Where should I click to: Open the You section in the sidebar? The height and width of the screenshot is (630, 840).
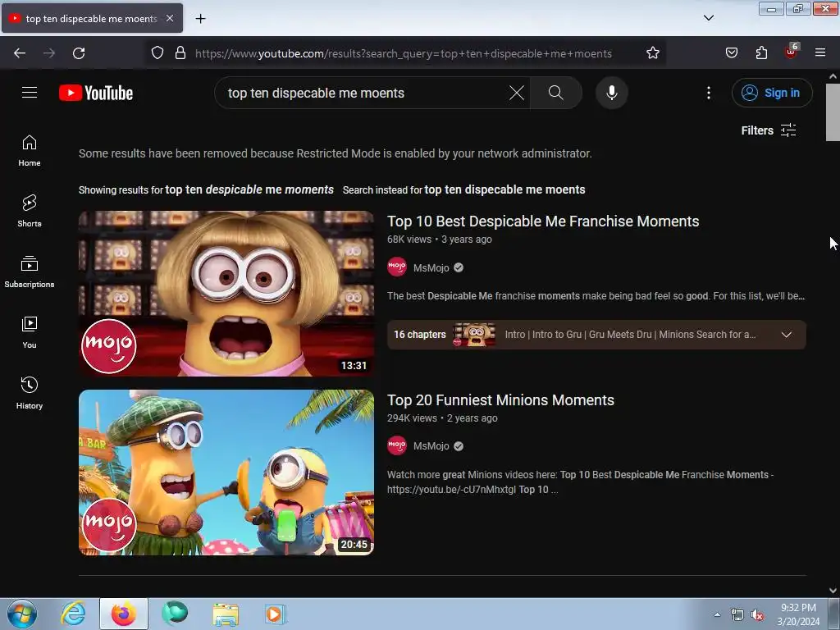pyautogui.click(x=30, y=332)
